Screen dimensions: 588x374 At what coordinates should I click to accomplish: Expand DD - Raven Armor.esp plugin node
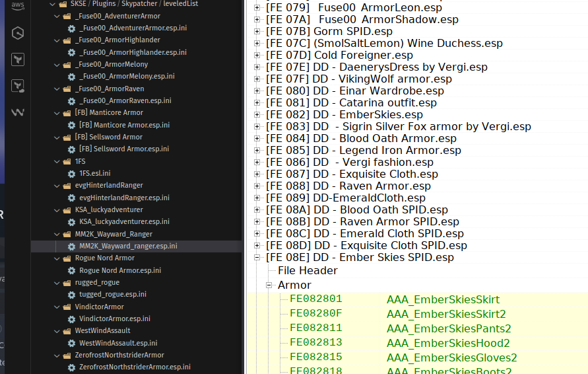257,186
